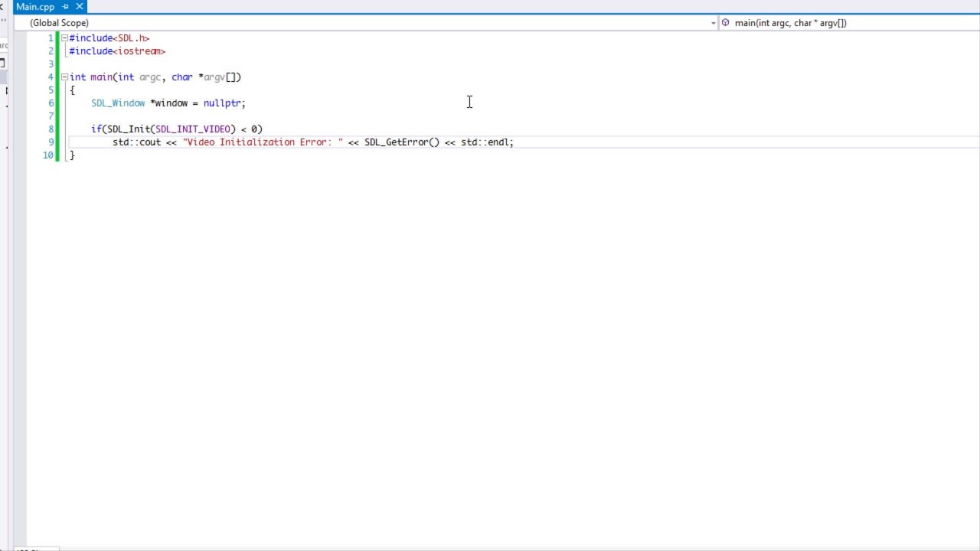This screenshot has width=980, height=551.
Task: Click the #include<iostream> text
Action: [118, 51]
